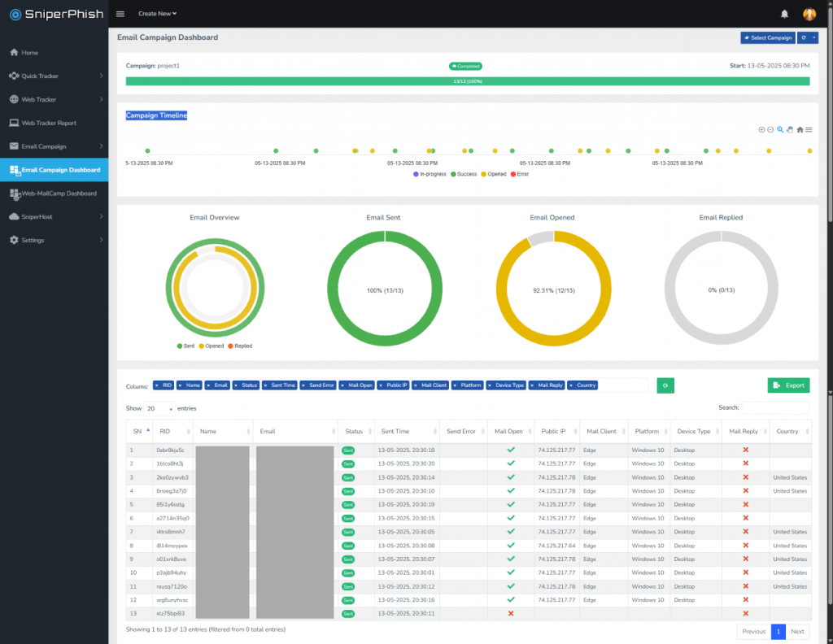Open timeline chart options menu icon
Viewport: 833px width, 644px height.
click(809, 129)
